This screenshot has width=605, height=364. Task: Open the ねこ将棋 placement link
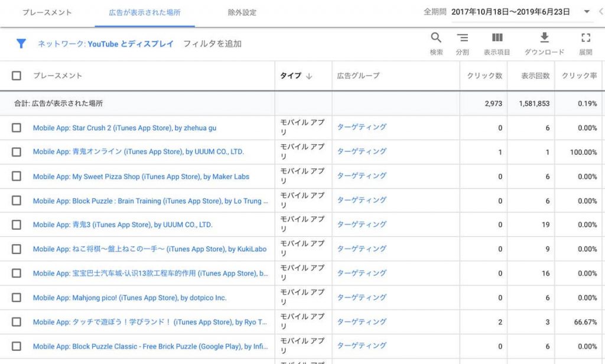149,249
